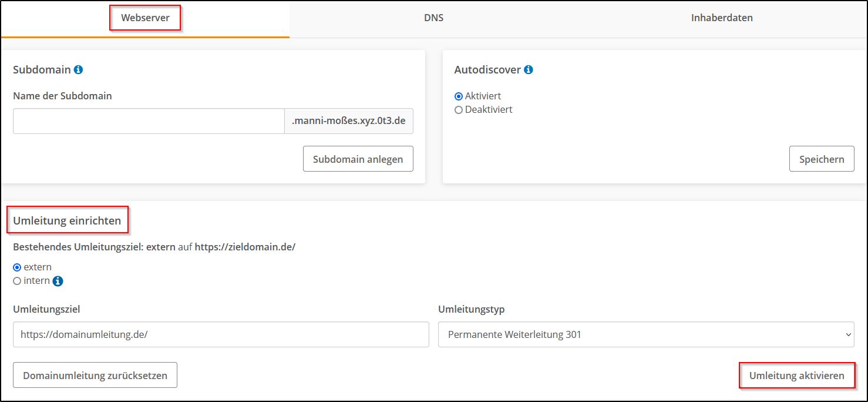Click the .manni-moßes.xyz.0t3.de domain suffix label
Screen dimensions: 868x402
pyautogui.click(x=348, y=120)
